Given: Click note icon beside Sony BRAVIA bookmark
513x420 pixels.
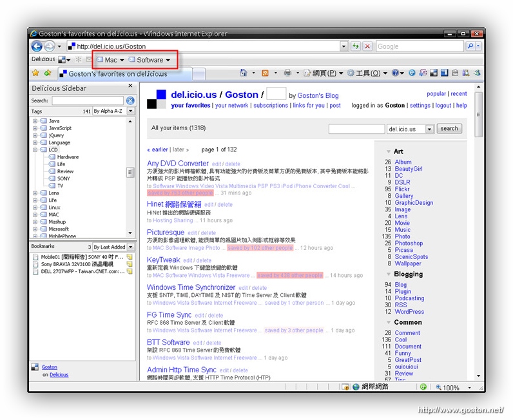Looking at the screenshot, I should coord(130,264).
